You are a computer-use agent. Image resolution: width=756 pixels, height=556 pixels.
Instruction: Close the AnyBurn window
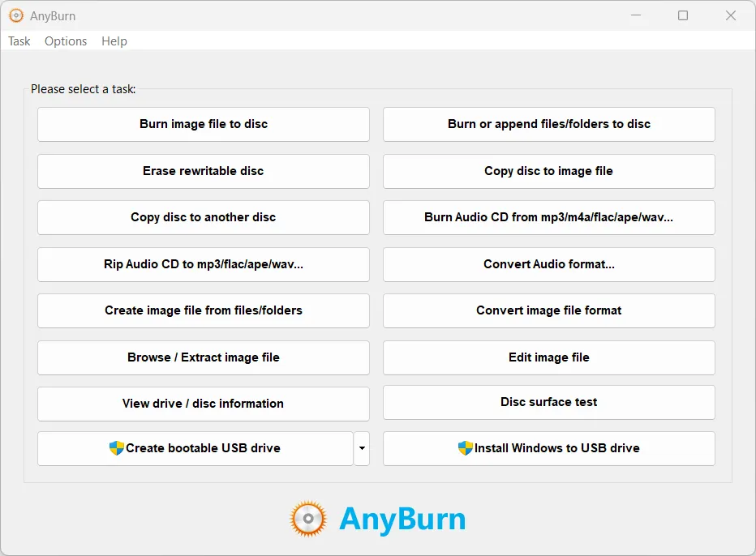[x=730, y=15]
